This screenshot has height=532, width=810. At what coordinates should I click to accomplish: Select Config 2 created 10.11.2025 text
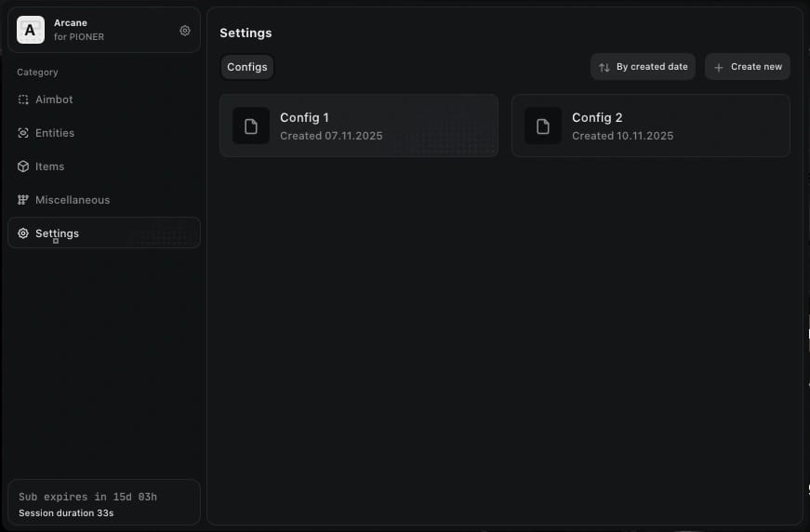click(x=622, y=136)
